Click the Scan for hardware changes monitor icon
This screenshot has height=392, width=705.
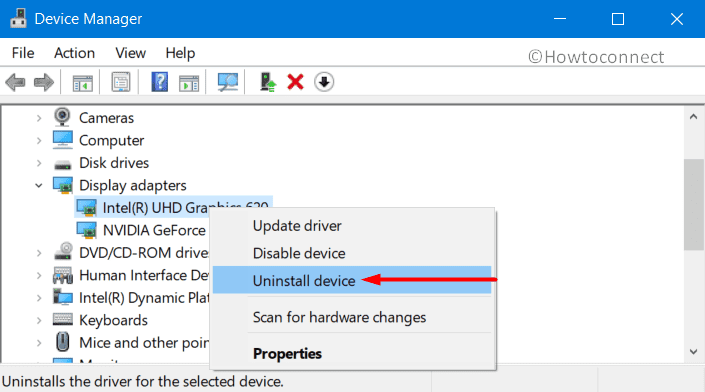(228, 82)
